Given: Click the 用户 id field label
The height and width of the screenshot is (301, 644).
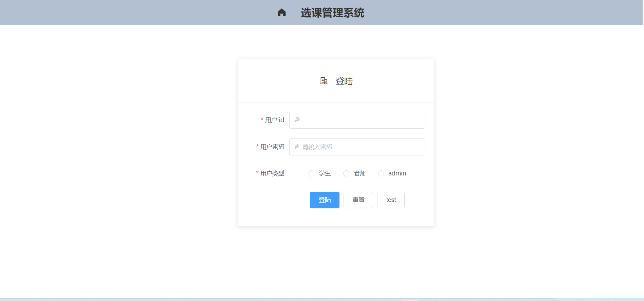Looking at the screenshot, I should click(274, 120).
